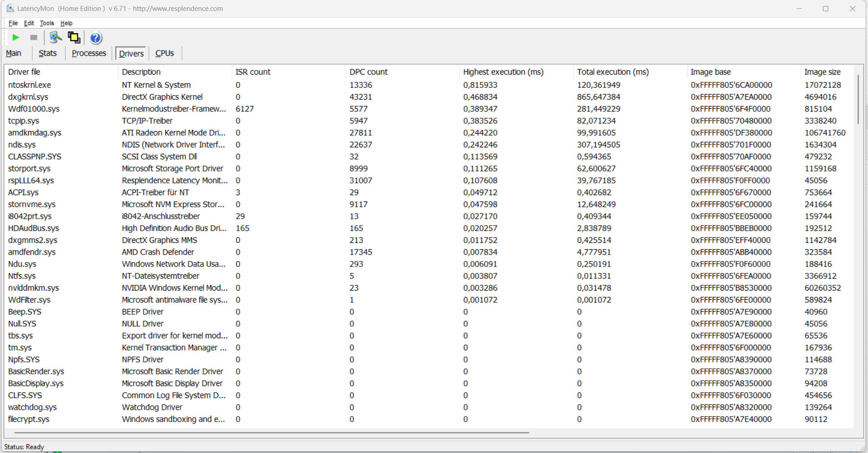Click the DPC count value 43231
Image resolution: width=868 pixels, height=453 pixels.
click(x=361, y=97)
